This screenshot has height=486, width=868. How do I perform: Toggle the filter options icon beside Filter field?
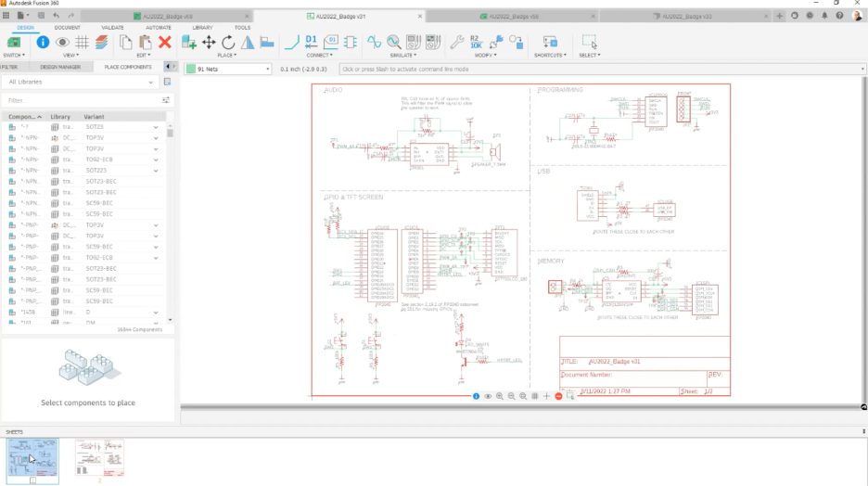tap(167, 100)
